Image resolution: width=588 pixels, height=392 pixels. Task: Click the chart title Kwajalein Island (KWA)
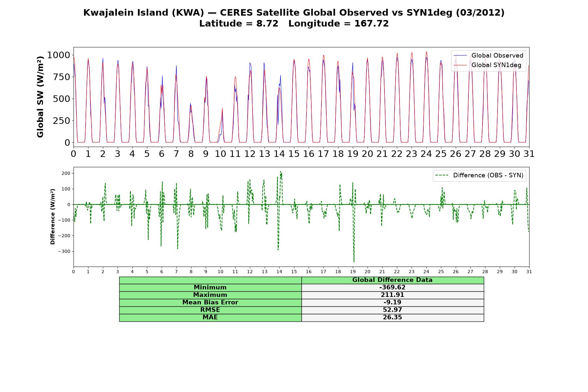[143, 13]
